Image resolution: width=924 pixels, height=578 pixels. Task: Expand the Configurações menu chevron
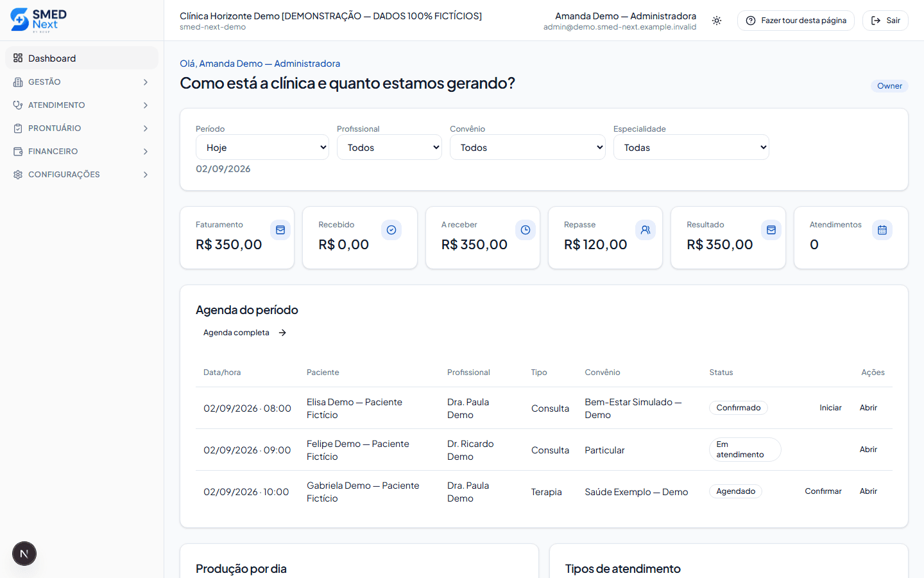click(146, 175)
